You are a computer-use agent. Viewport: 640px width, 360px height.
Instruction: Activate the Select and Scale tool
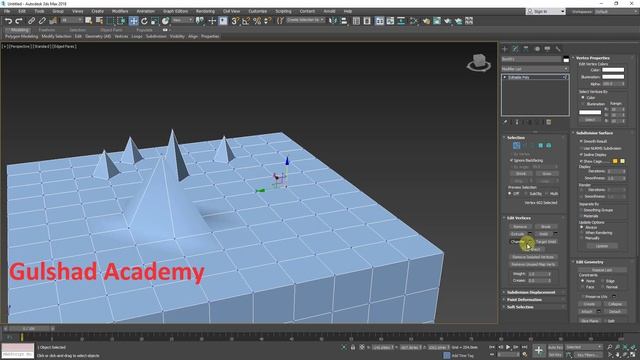pyautogui.click(x=155, y=21)
